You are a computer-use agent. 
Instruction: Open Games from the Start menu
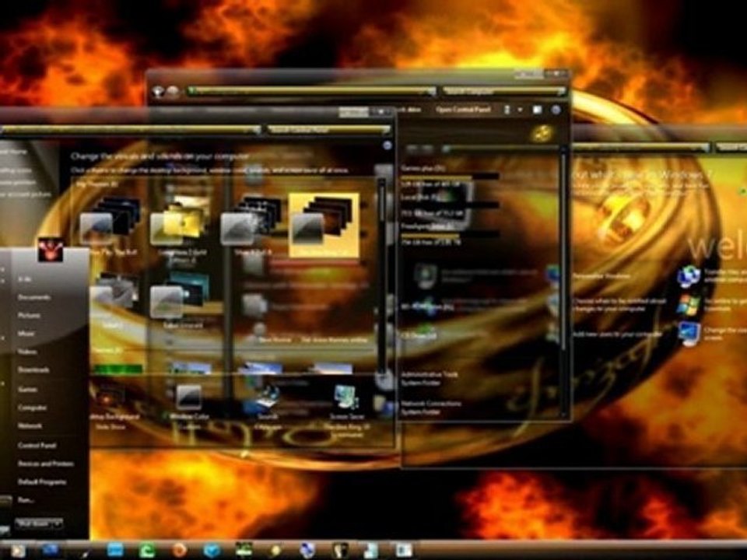click(x=28, y=390)
